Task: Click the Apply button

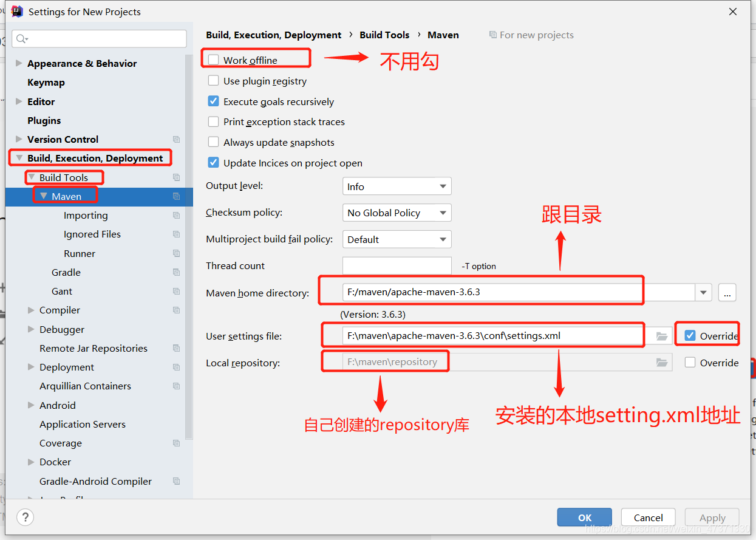Action: (x=712, y=518)
